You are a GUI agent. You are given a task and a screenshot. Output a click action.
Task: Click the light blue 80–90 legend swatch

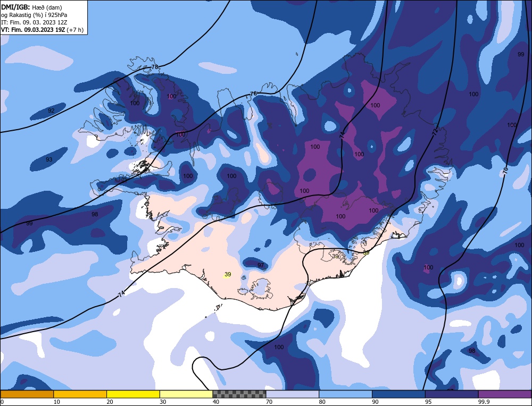[x=345, y=394]
